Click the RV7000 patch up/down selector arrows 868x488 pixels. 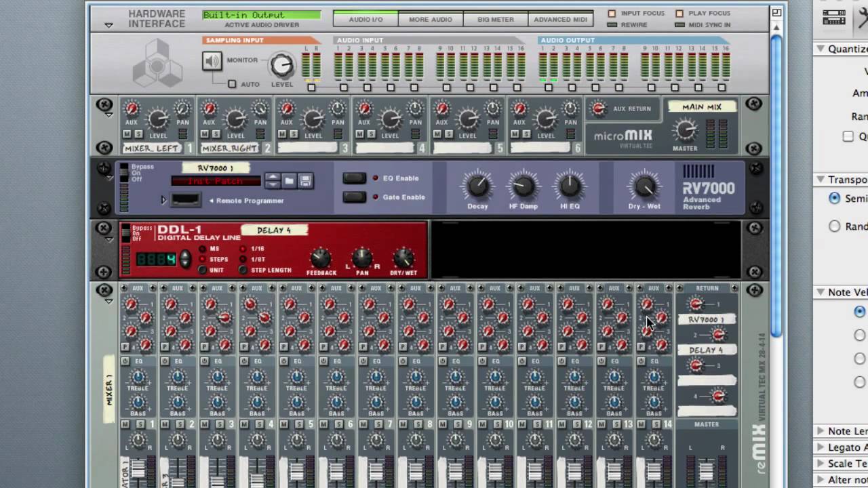tap(272, 180)
